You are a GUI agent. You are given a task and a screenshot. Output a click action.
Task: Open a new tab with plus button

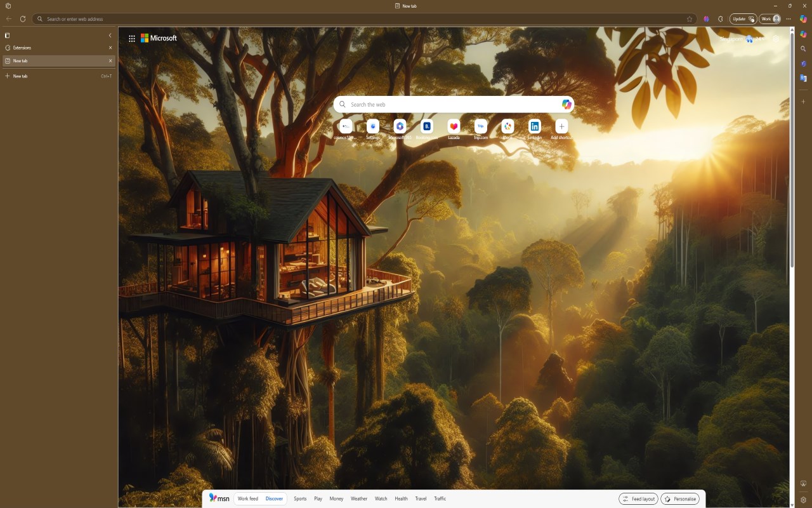pos(58,76)
